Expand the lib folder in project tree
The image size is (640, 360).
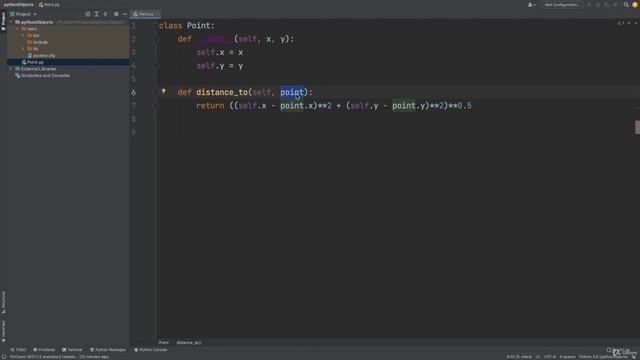click(23, 49)
